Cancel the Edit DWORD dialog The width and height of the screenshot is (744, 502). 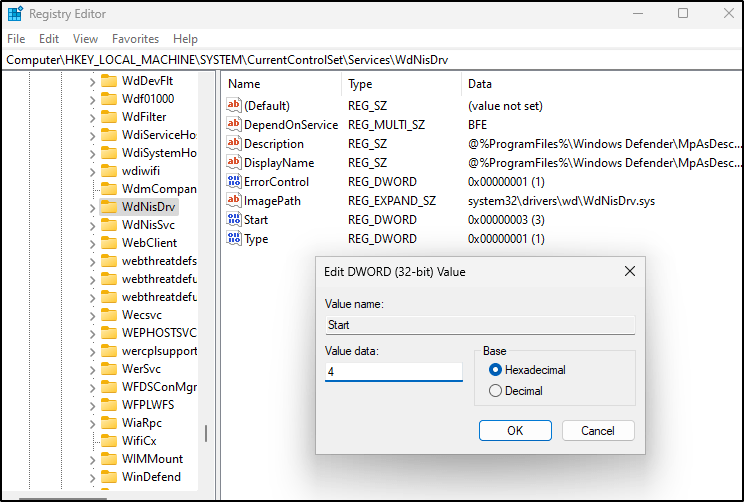click(598, 431)
